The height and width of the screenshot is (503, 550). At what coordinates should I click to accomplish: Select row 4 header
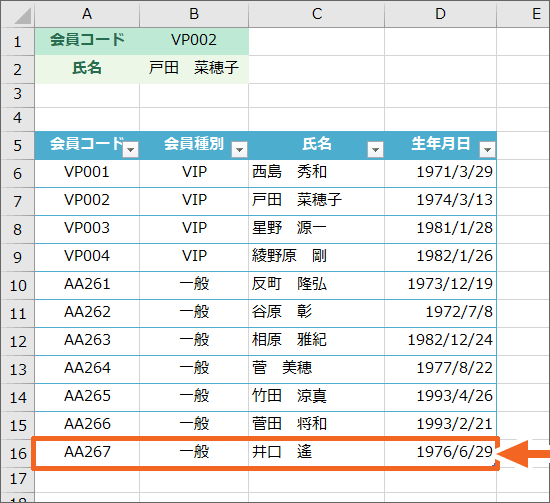(18, 118)
